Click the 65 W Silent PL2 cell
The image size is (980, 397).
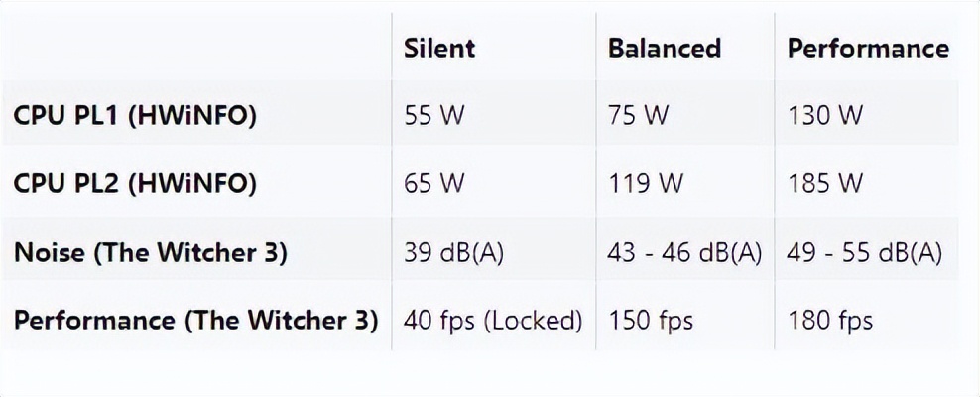[x=433, y=184]
